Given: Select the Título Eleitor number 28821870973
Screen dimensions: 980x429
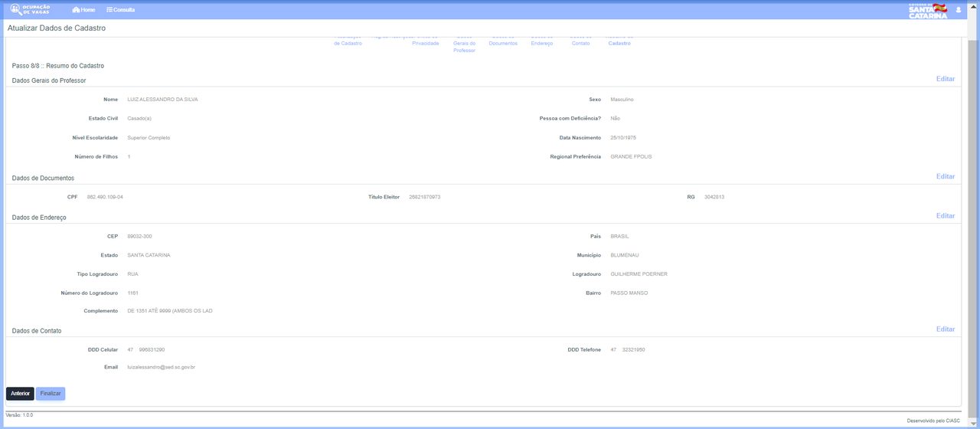Looking at the screenshot, I should 425,197.
